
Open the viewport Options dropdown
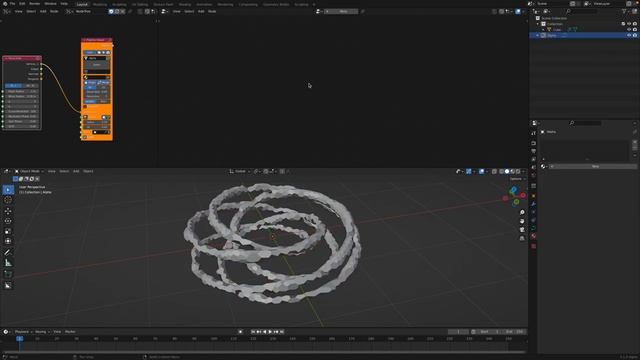(x=517, y=179)
